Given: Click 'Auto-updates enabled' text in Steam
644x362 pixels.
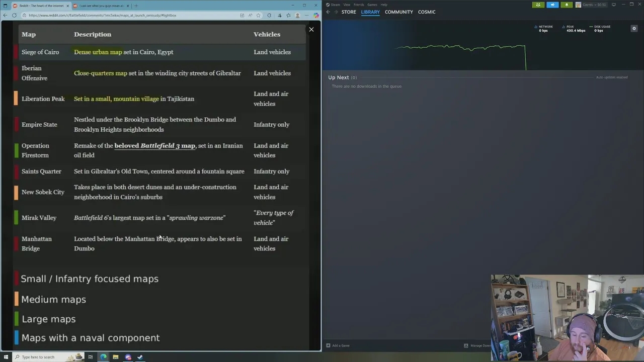Looking at the screenshot, I should (x=612, y=77).
